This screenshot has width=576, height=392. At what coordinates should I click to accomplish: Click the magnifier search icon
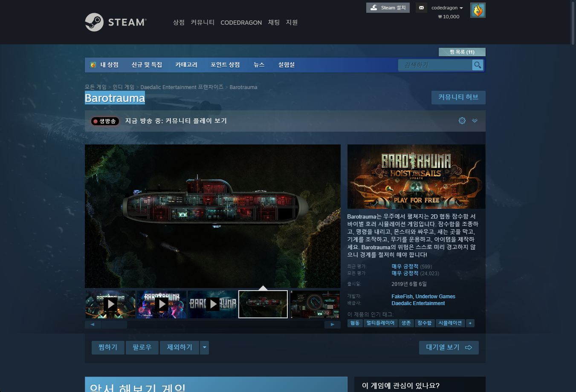tap(478, 65)
